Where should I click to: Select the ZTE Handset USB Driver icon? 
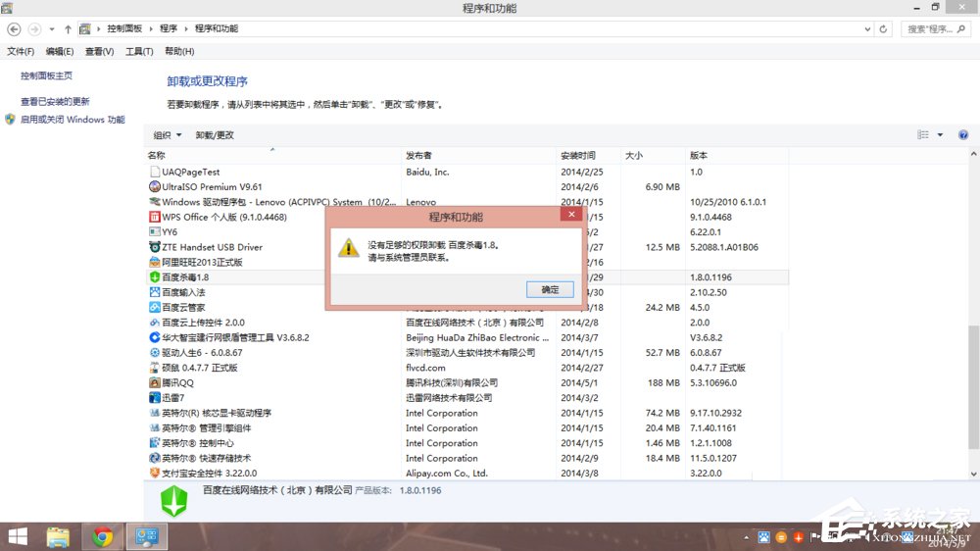[155, 246]
